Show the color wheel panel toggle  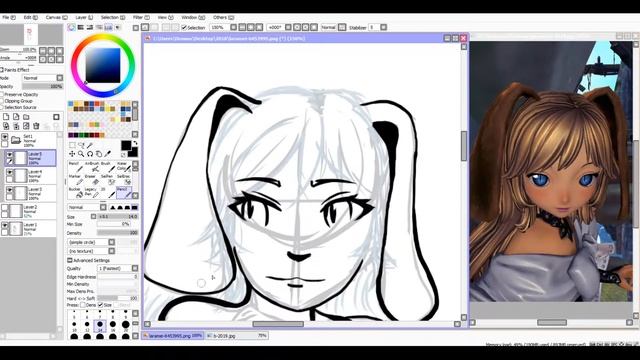[72, 27]
